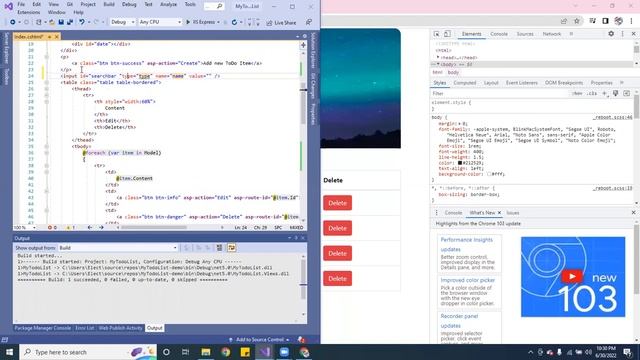Open the Show output from Build dropdown

pyautogui.click(x=118, y=248)
